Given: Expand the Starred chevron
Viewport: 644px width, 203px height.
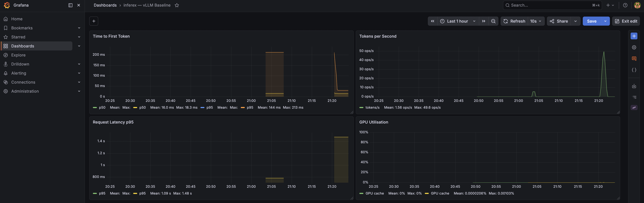Looking at the screenshot, I should point(79,37).
